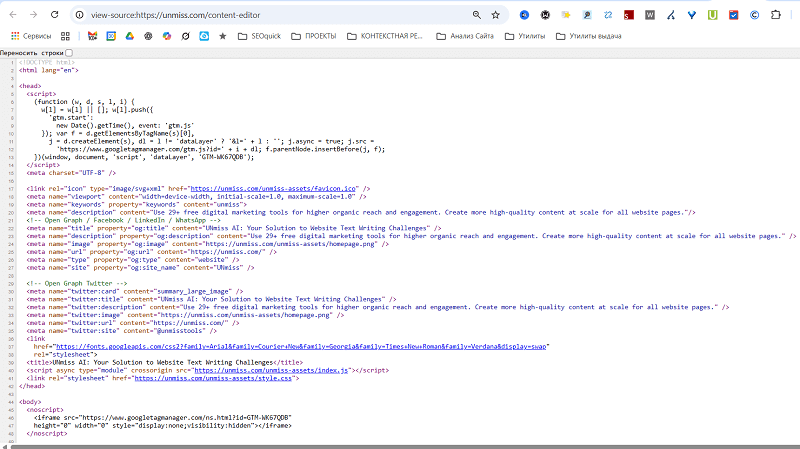Open the unmiss-assets/style.css link
This screenshot has width=800, height=449.
(213, 379)
